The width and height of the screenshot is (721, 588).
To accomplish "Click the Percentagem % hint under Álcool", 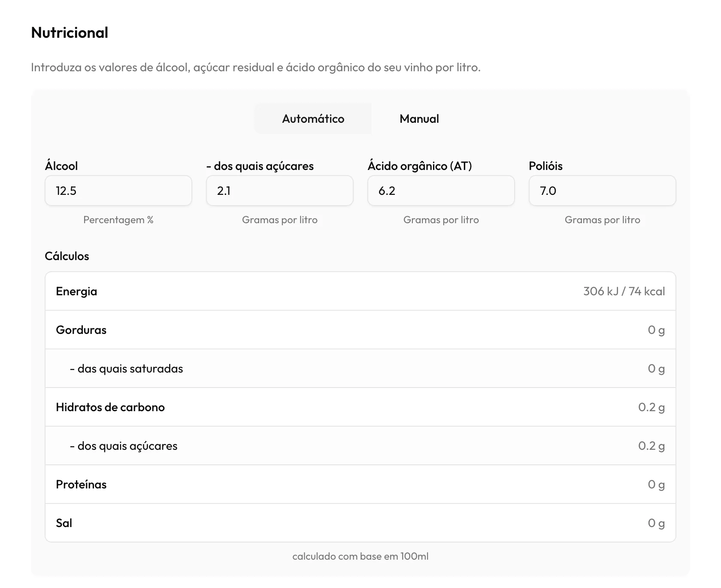I will pyautogui.click(x=118, y=220).
